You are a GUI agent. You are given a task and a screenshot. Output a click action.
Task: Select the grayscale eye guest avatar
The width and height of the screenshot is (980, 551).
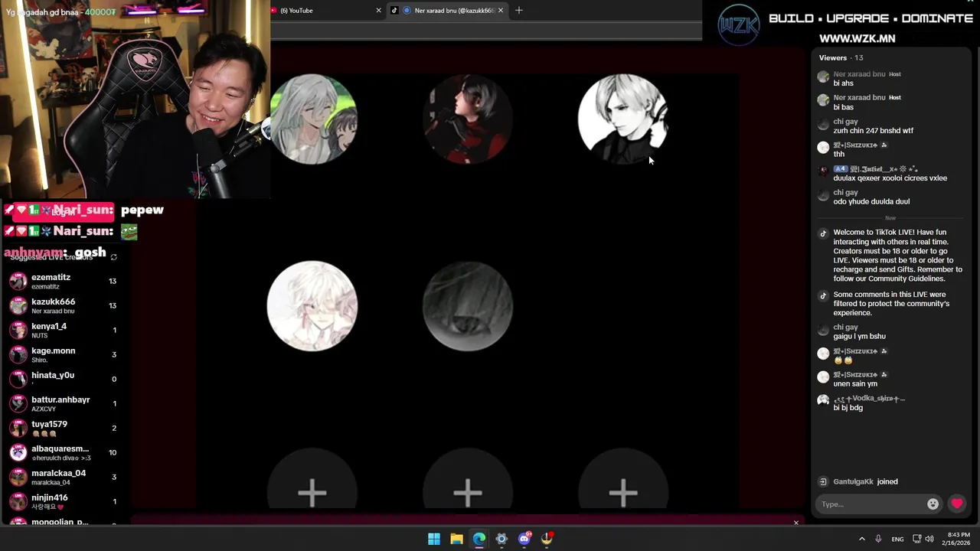(468, 306)
